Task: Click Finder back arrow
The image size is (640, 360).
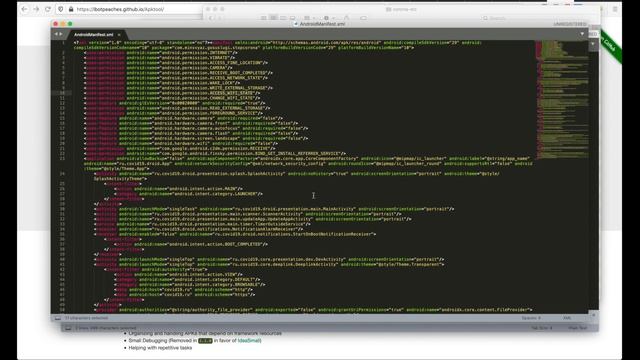Action: pos(211,18)
